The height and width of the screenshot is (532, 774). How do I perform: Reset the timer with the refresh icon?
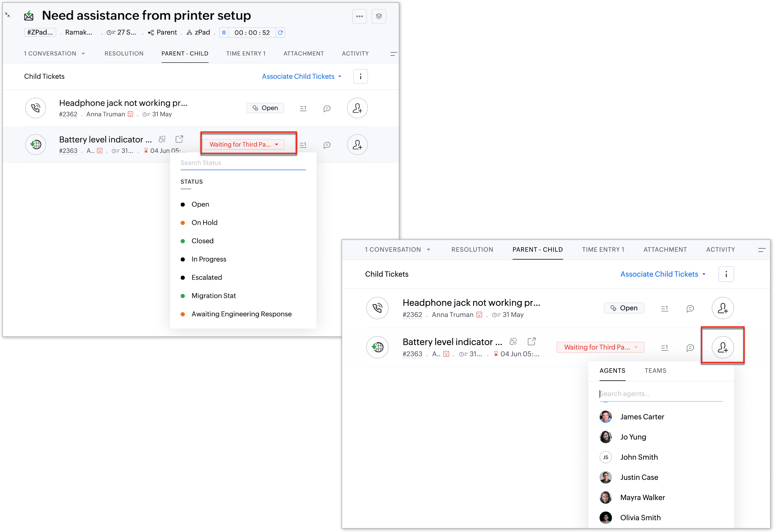point(280,33)
